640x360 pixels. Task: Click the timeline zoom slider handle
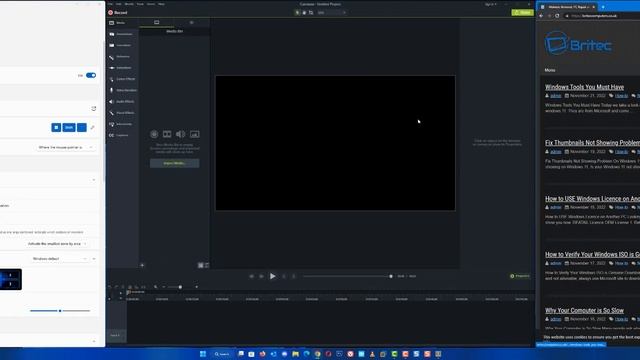180,287
